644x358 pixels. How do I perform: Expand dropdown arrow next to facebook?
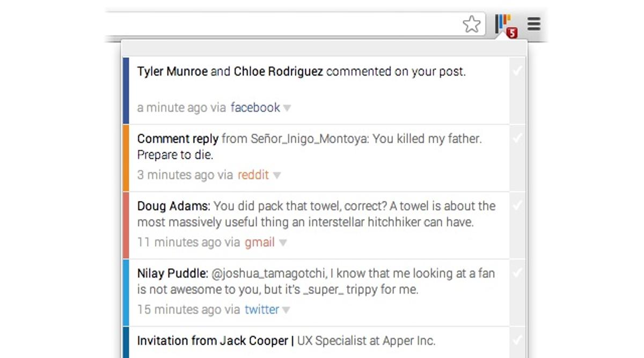tap(287, 108)
